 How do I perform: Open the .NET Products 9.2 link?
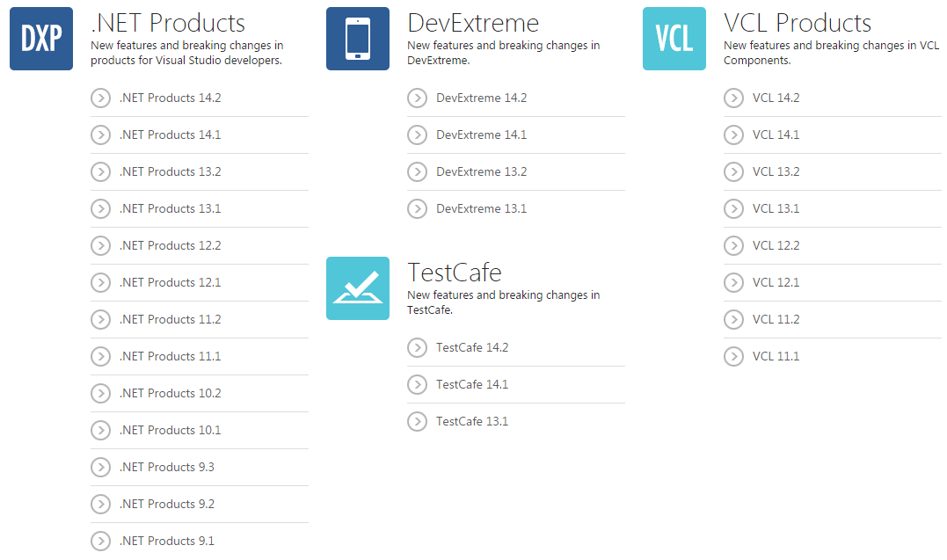coord(167,503)
